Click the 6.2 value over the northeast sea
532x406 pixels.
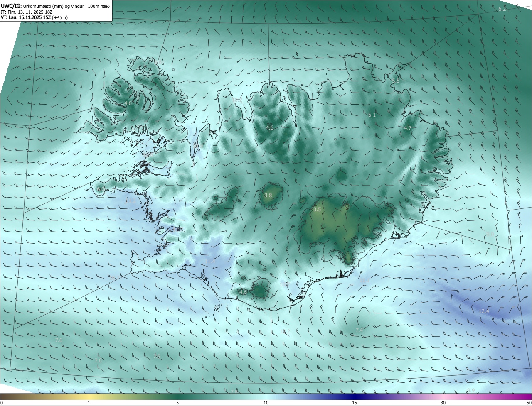tap(502, 9)
